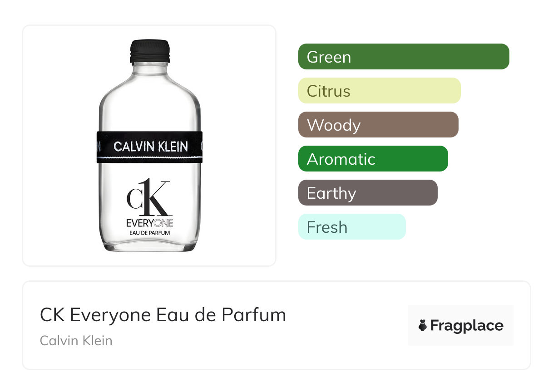Viewport: 553px width, 392px height.
Task: Select the Green accord bar
Action: point(404,57)
